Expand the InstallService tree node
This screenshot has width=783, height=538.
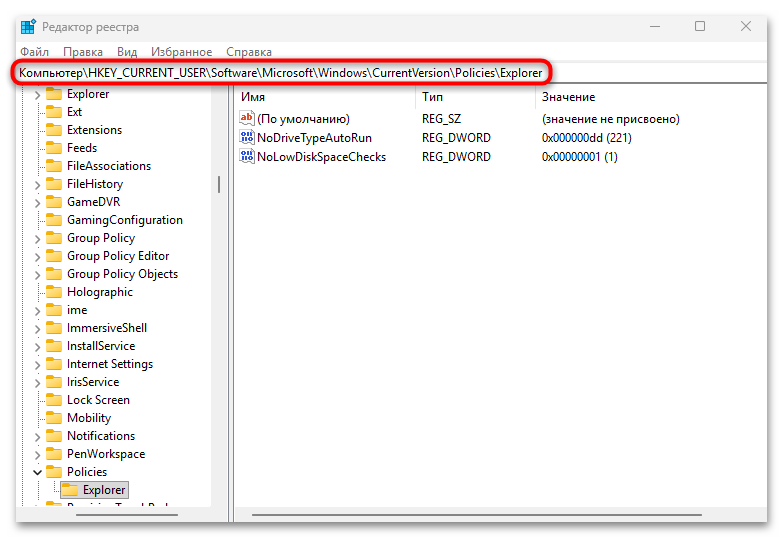pyautogui.click(x=37, y=347)
